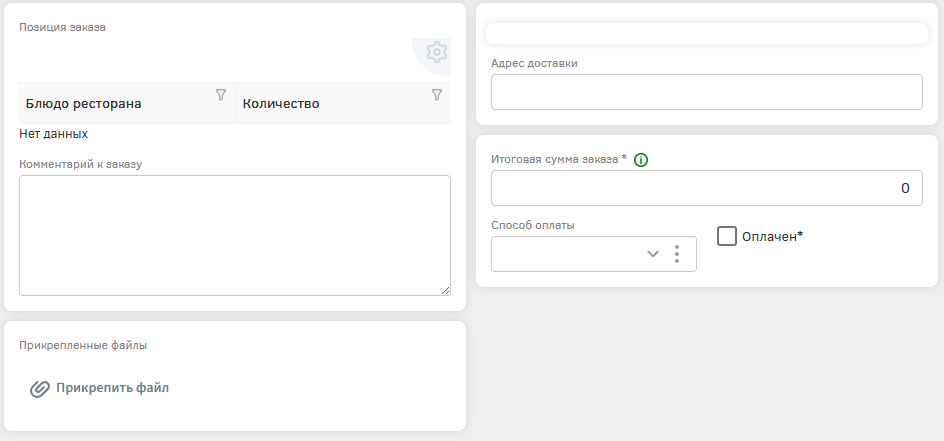Click the comment box resize handle
Image resolution: width=944 pixels, height=441 pixels.
445,290
